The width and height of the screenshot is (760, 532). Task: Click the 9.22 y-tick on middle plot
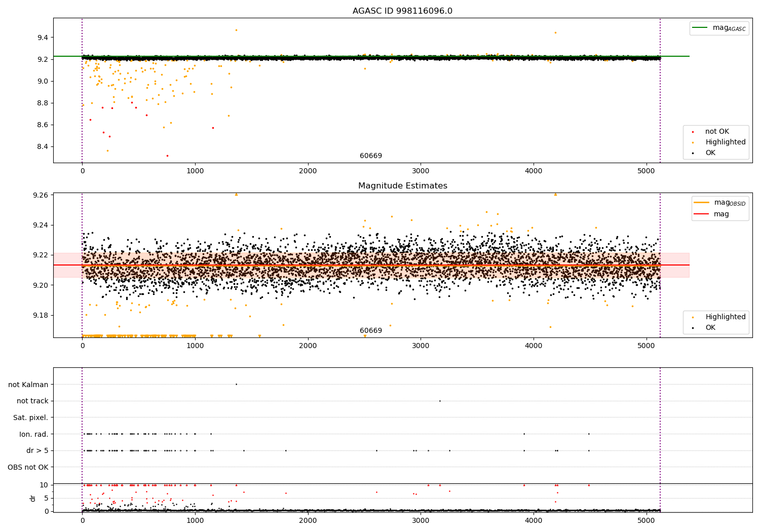(x=41, y=255)
